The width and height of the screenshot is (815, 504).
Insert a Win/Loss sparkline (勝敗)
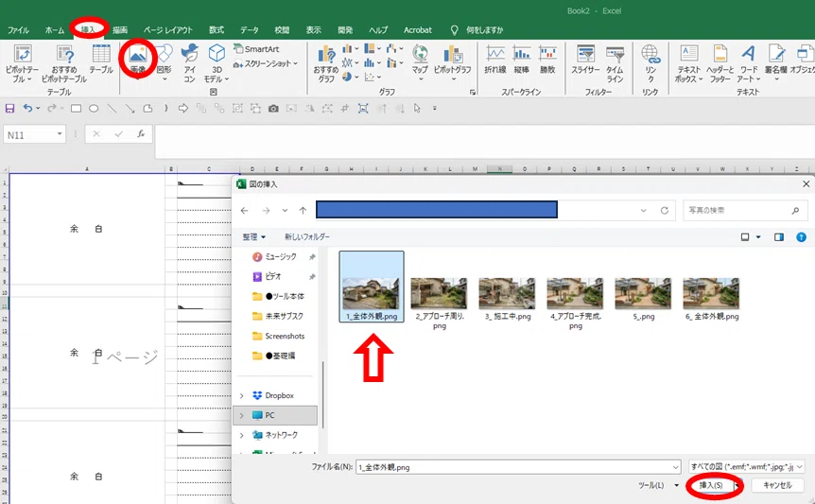547,60
